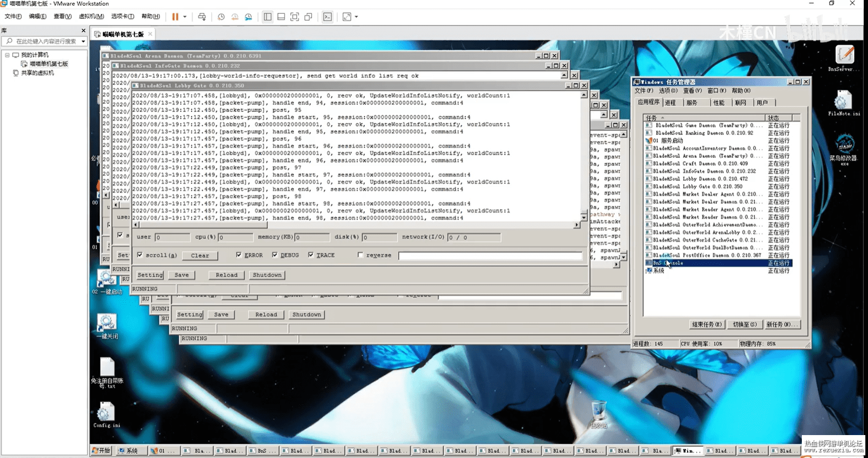Image resolution: width=868 pixels, height=458 pixels.
Task: Open the power options dropdown beside pause
Action: point(185,17)
